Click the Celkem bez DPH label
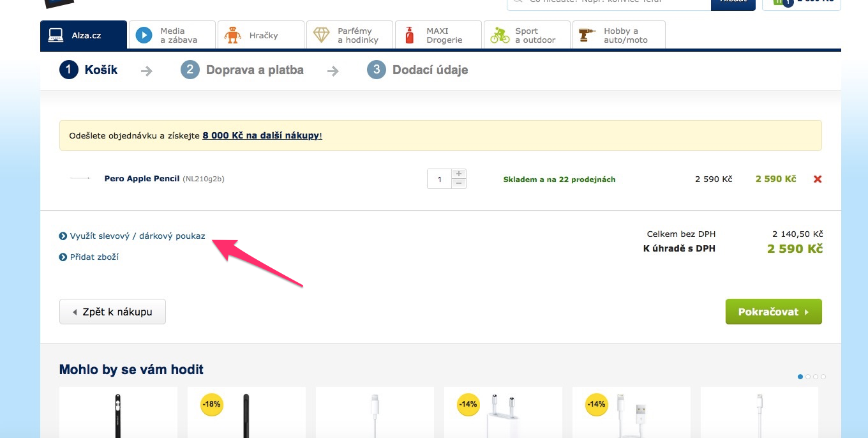Screen dimensions: 868x438 tap(681, 234)
